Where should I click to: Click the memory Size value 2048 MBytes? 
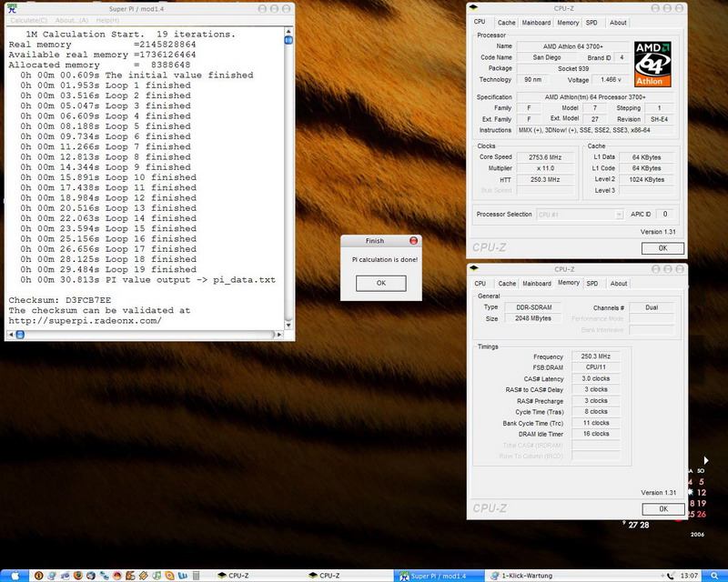(x=533, y=318)
